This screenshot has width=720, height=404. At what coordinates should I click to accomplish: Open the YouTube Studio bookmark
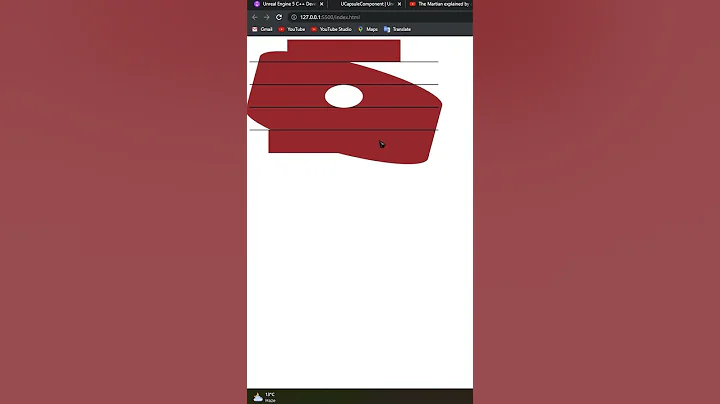(331, 29)
